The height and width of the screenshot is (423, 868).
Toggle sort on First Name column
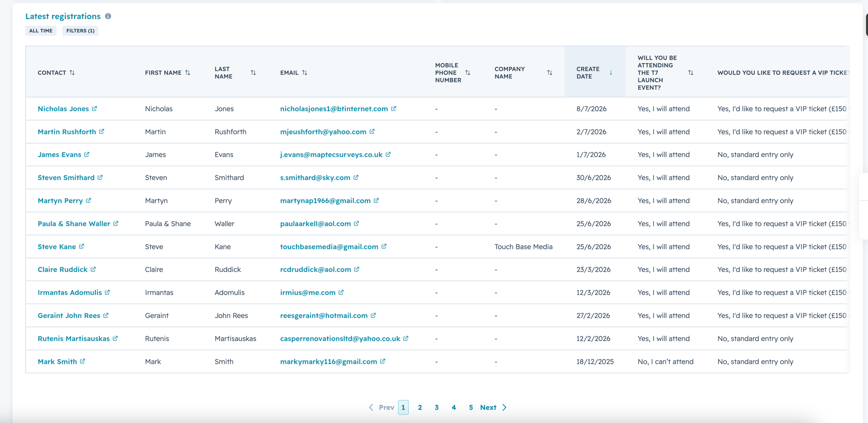187,72
